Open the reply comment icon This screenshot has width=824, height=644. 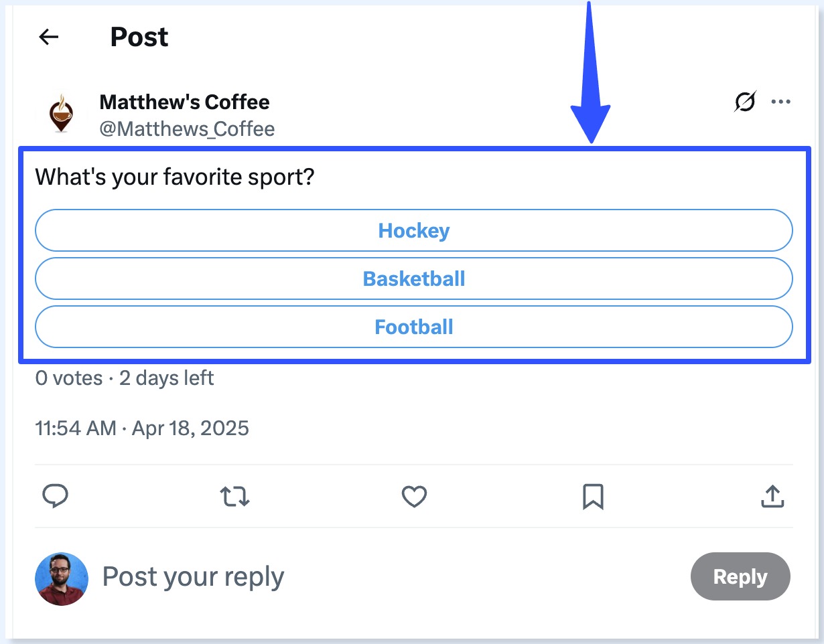56,496
